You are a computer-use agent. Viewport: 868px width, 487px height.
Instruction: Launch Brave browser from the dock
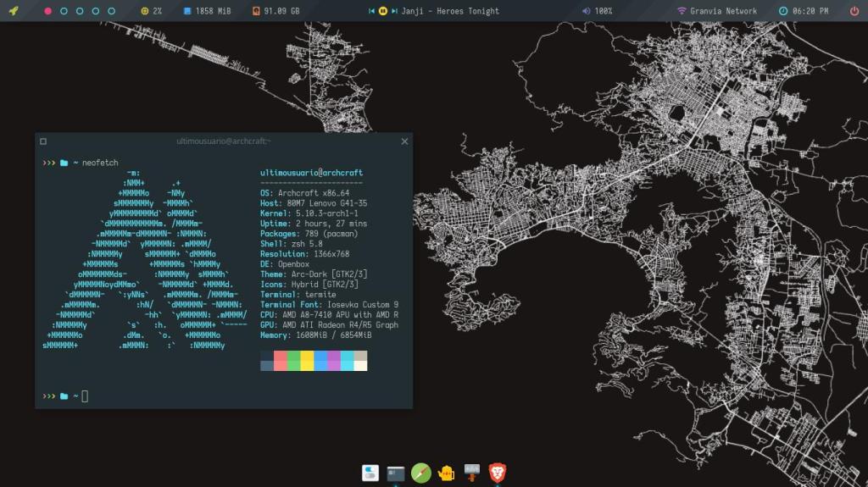(x=498, y=473)
